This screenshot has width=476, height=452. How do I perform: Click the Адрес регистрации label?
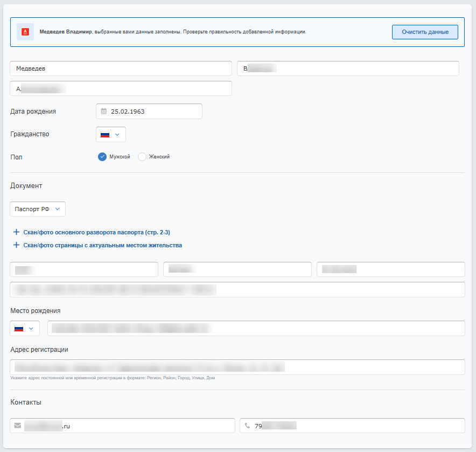pyautogui.click(x=39, y=350)
